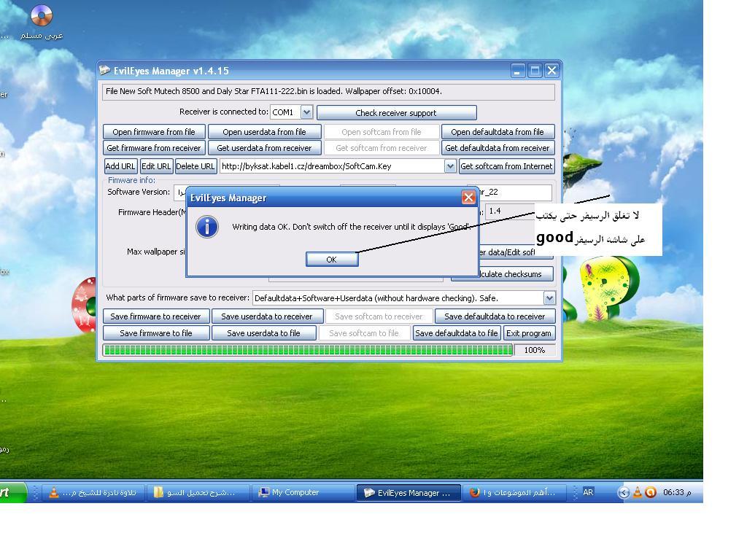Click the EvilEyes Manager title bar icon
Image resolution: width=747 pixels, height=560 pixels.
[104, 71]
